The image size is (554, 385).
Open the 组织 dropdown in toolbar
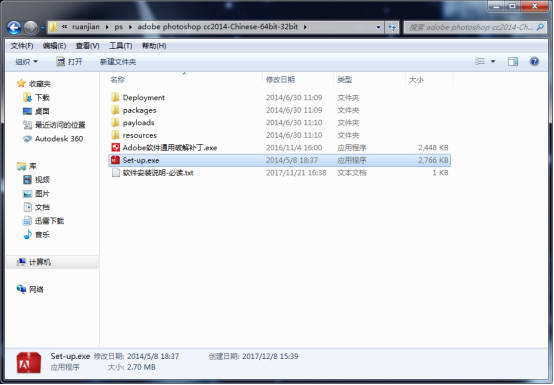(x=26, y=62)
